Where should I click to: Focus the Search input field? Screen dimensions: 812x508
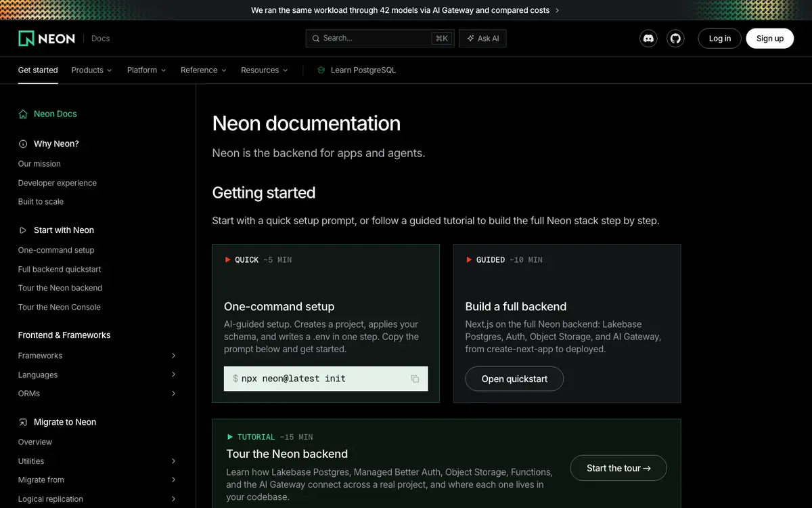(x=380, y=39)
